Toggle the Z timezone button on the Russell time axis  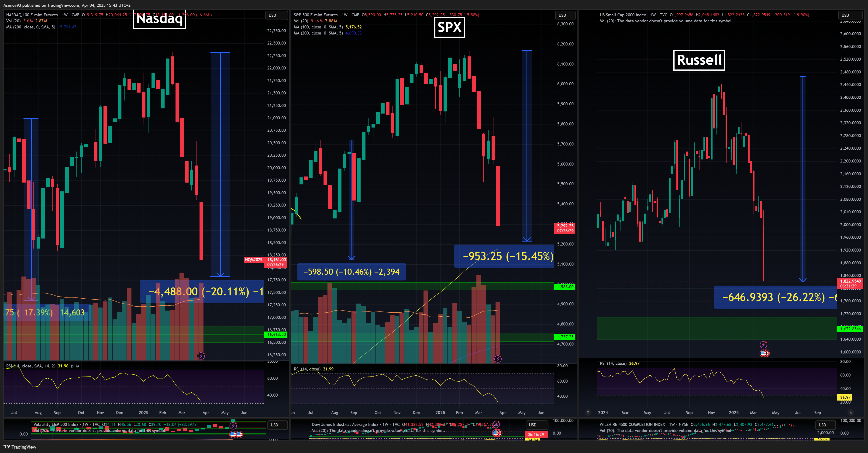588,413
